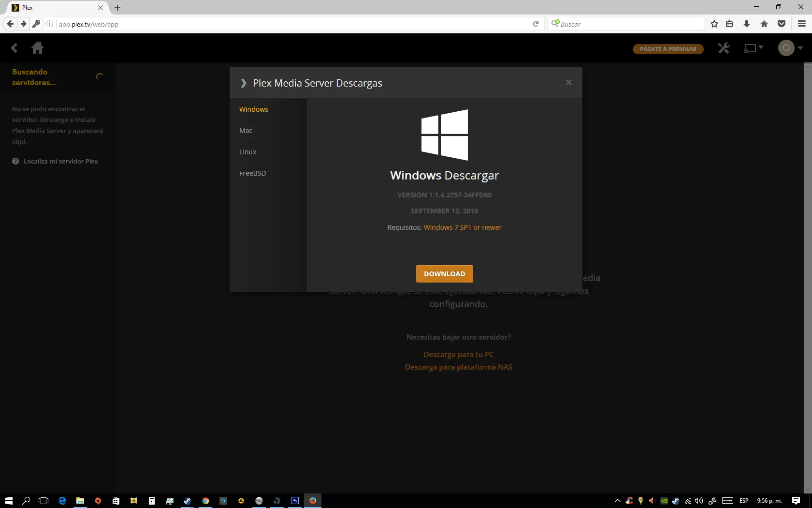Open the Windows 7 SP1 or newer link

click(x=463, y=227)
